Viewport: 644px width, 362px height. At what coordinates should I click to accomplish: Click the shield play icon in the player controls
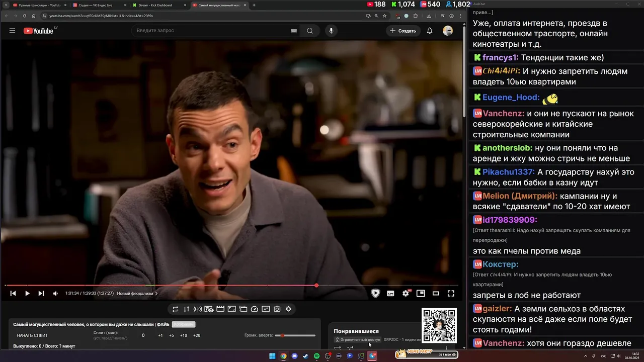click(376, 293)
